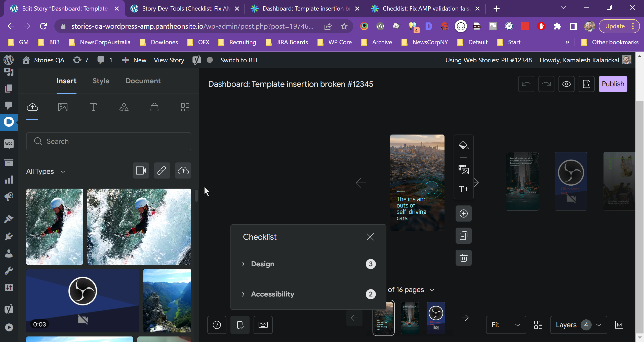The width and height of the screenshot is (644, 342).
Task: Switch to the Insert tab
Action: (66, 81)
